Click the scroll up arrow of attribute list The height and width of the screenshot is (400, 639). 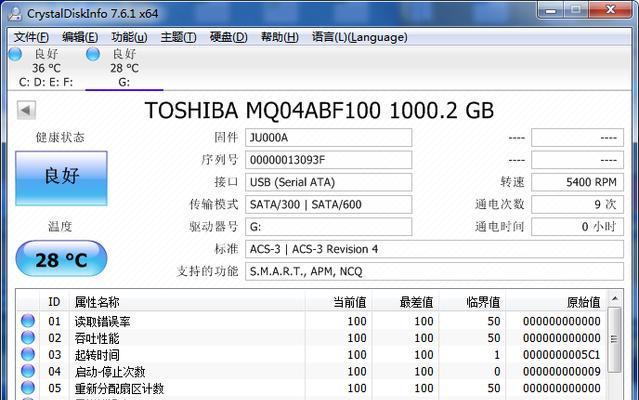[615, 299]
